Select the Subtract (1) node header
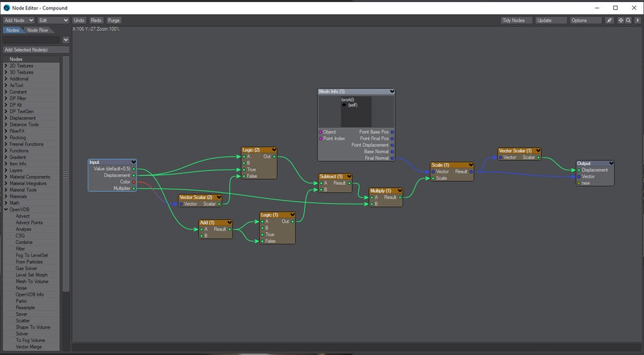The height and width of the screenshot is (355, 644). tap(336, 177)
